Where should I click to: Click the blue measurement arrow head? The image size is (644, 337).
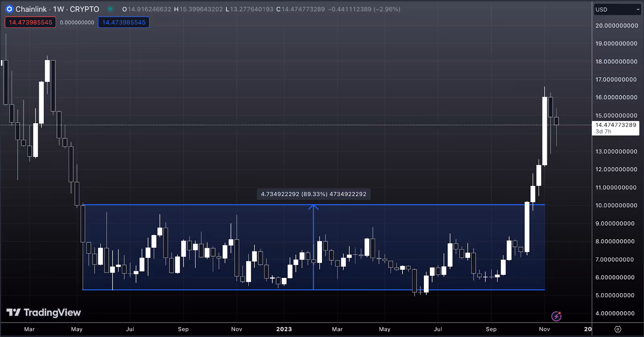(x=314, y=208)
